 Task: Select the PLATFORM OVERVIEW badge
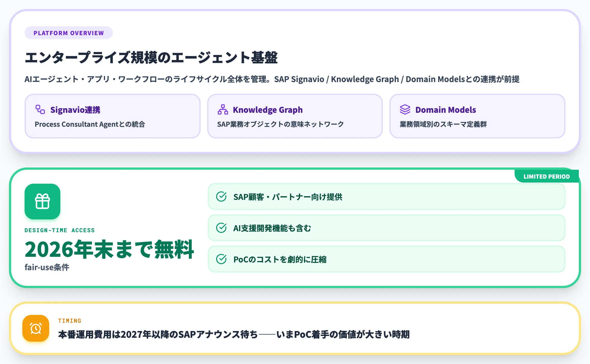point(69,33)
